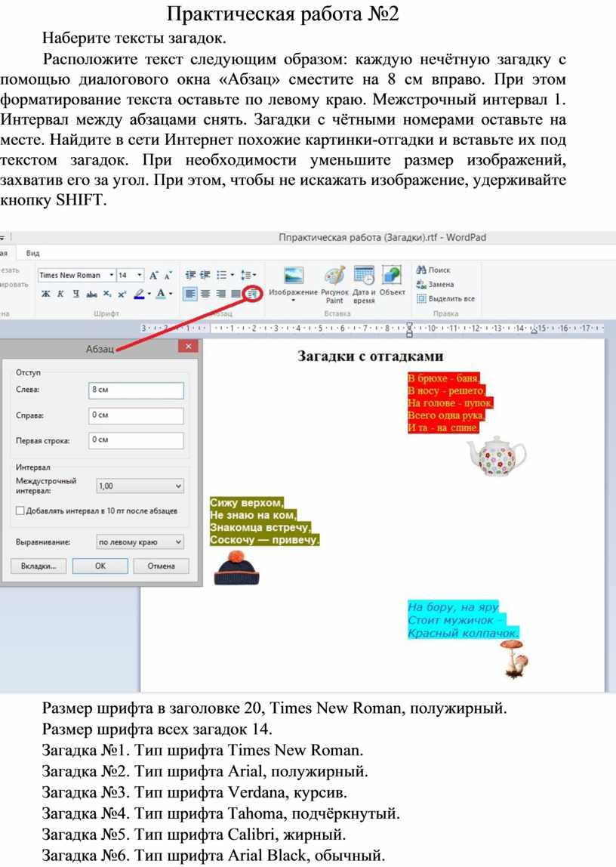Apply strikethrough (abc) formatting

91,294
